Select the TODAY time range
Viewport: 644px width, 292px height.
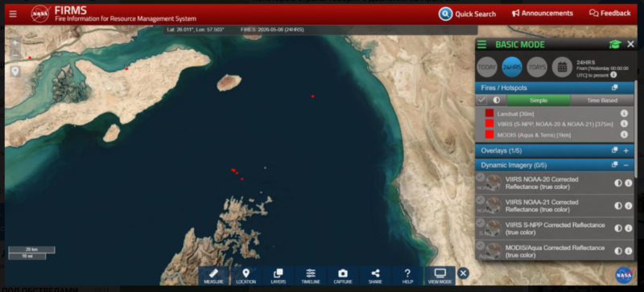coord(487,68)
